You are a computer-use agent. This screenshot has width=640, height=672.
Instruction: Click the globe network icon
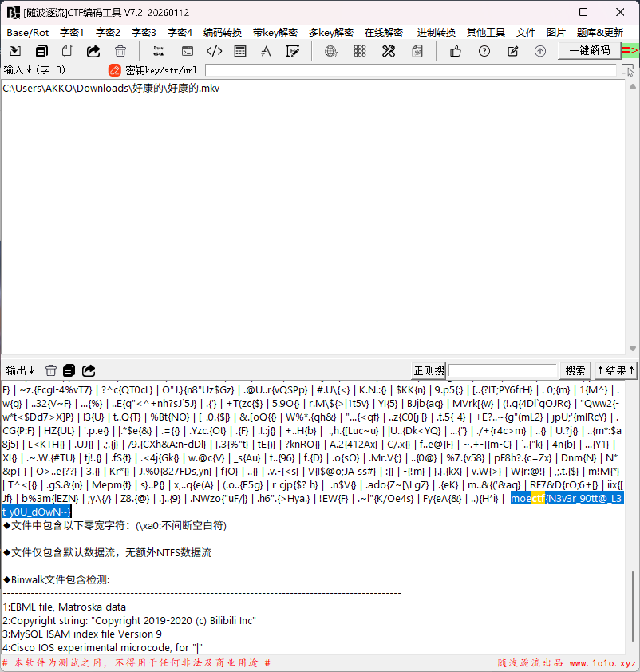(x=331, y=51)
